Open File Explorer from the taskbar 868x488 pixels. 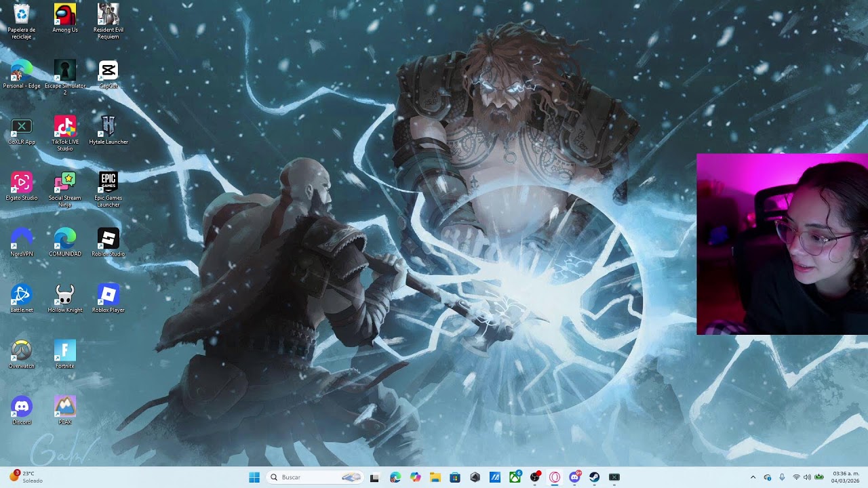point(435,477)
